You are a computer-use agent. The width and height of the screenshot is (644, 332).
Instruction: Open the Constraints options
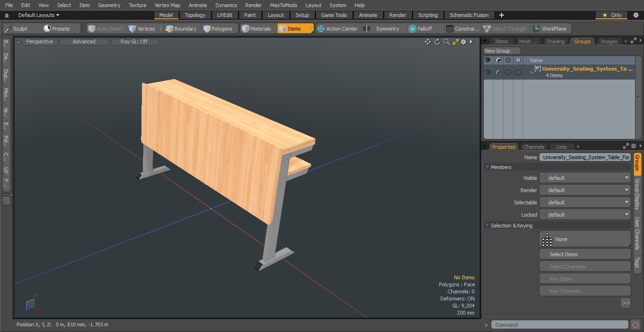click(462, 29)
